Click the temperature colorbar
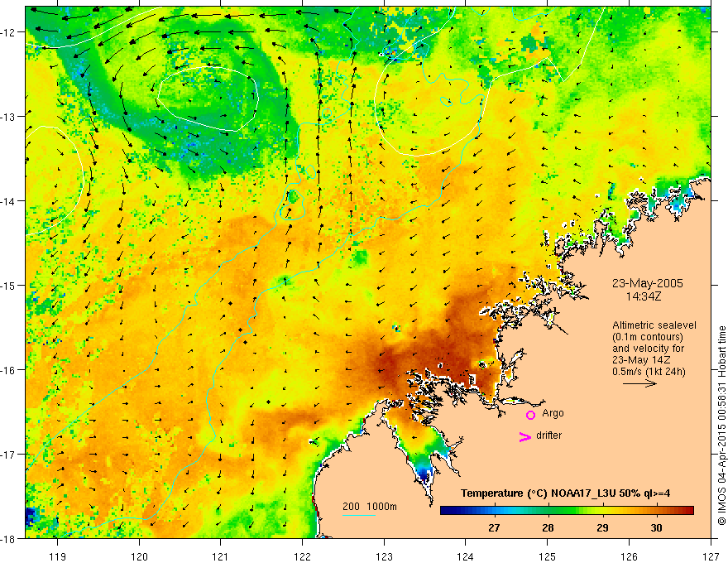 [567, 510]
